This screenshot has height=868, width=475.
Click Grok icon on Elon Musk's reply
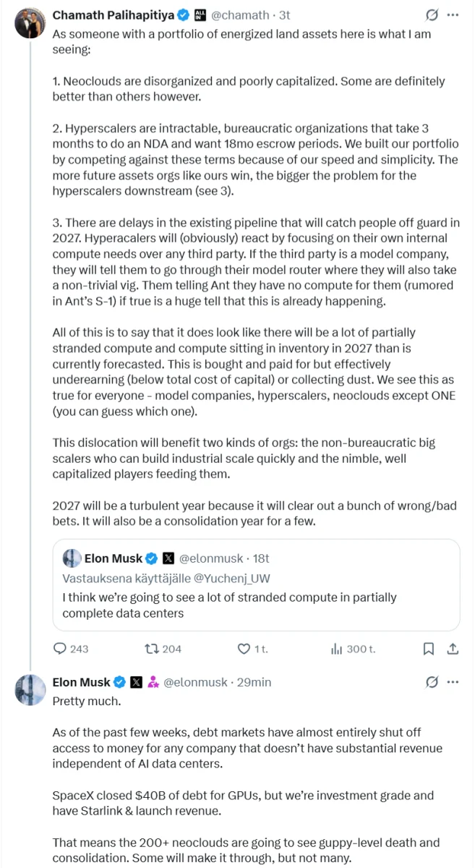point(432,682)
